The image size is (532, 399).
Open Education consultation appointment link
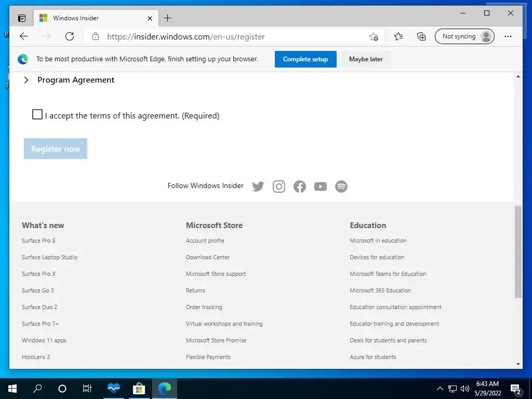[x=395, y=307]
